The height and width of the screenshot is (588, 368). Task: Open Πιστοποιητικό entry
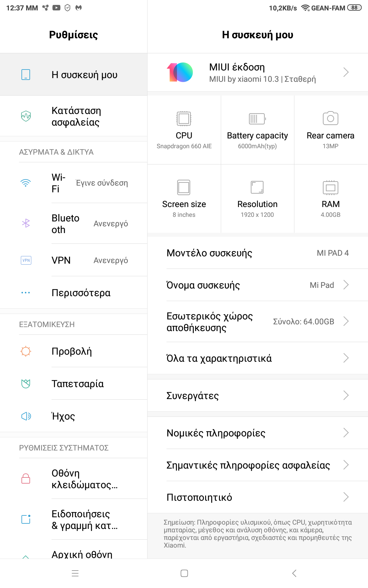click(x=258, y=497)
